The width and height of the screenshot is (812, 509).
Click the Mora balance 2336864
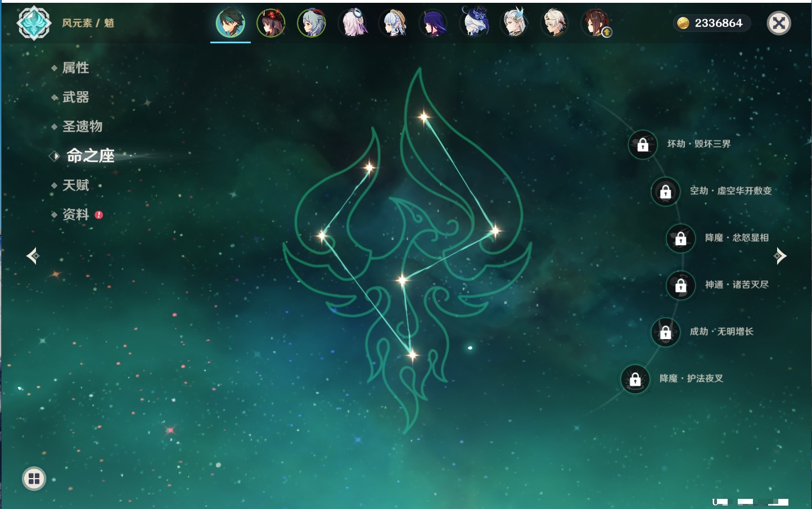pyautogui.click(x=719, y=23)
